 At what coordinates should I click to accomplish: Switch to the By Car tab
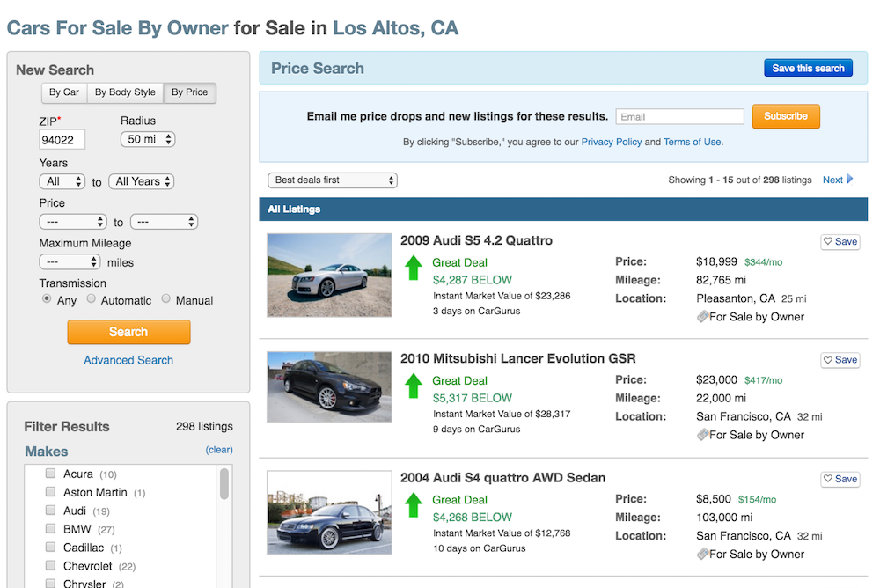tap(64, 92)
